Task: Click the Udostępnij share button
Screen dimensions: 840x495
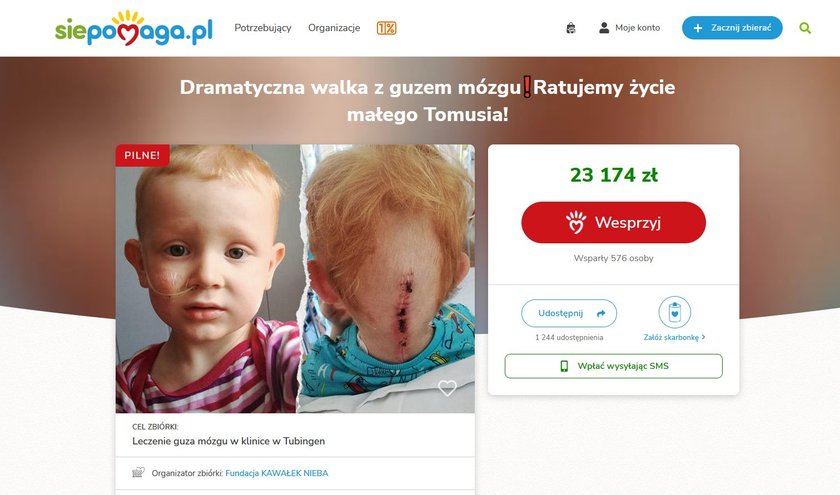Action: click(x=569, y=313)
